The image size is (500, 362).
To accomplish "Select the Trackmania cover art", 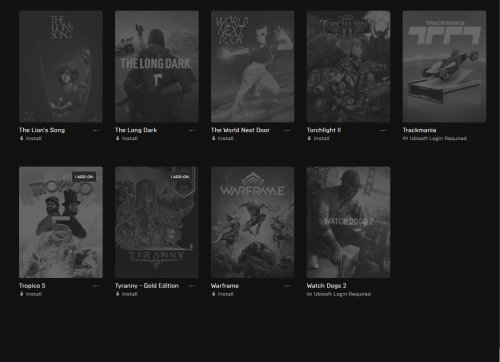I will [444, 66].
